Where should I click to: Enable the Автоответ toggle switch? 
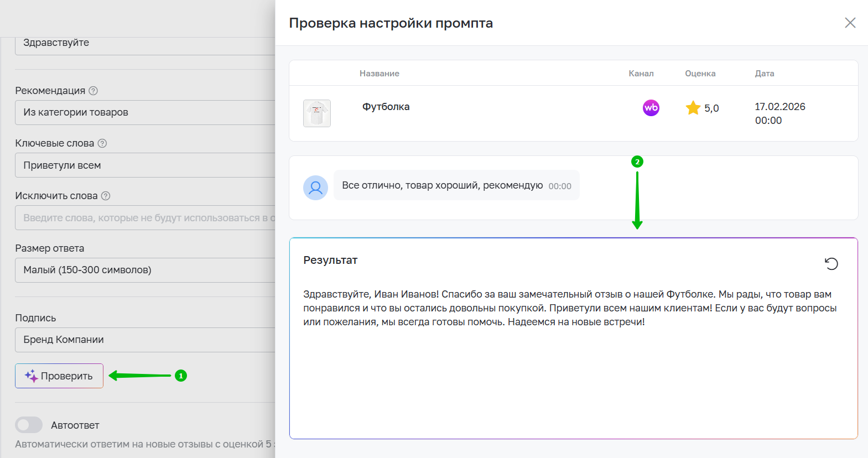[x=29, y=425]
